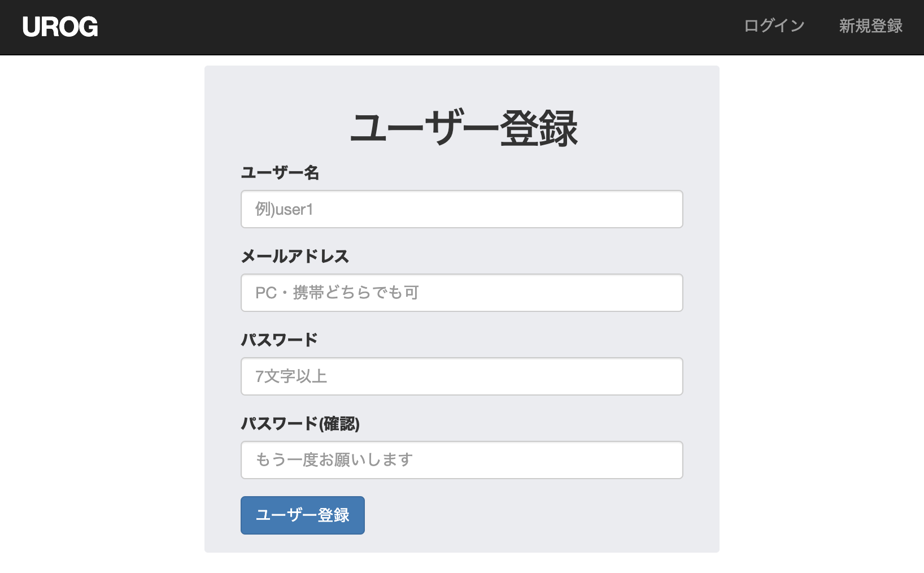
Task: Click the ユーザー登録 page heading
Action: point(465,128)
